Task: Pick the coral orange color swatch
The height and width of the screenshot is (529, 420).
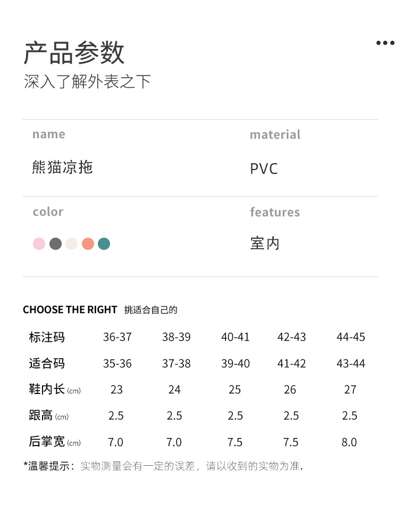Action: tap(88, 244)
